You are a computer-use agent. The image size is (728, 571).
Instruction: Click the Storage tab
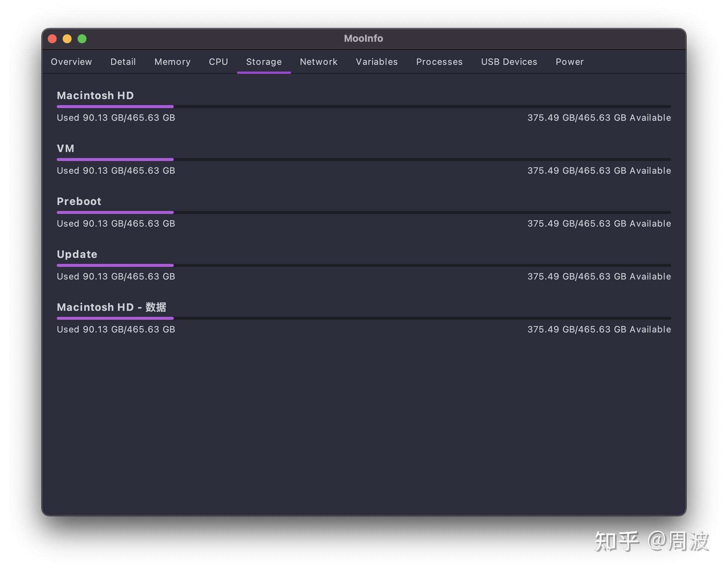click(x=264, y=62)
